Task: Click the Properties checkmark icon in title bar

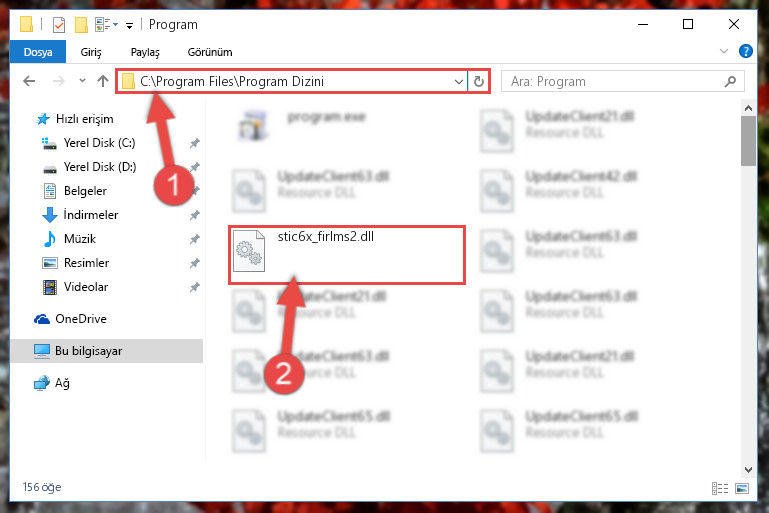Action: [x=59, y=25]
